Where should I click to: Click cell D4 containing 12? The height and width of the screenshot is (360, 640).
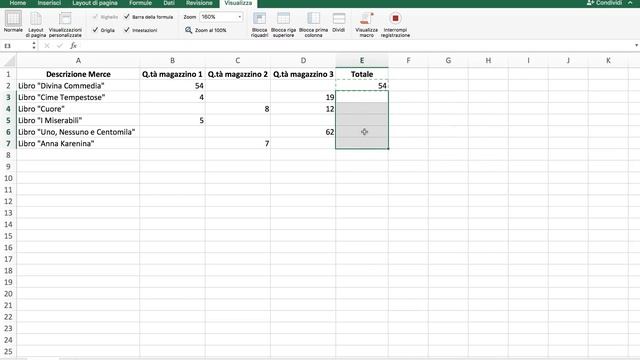[303, 109]
